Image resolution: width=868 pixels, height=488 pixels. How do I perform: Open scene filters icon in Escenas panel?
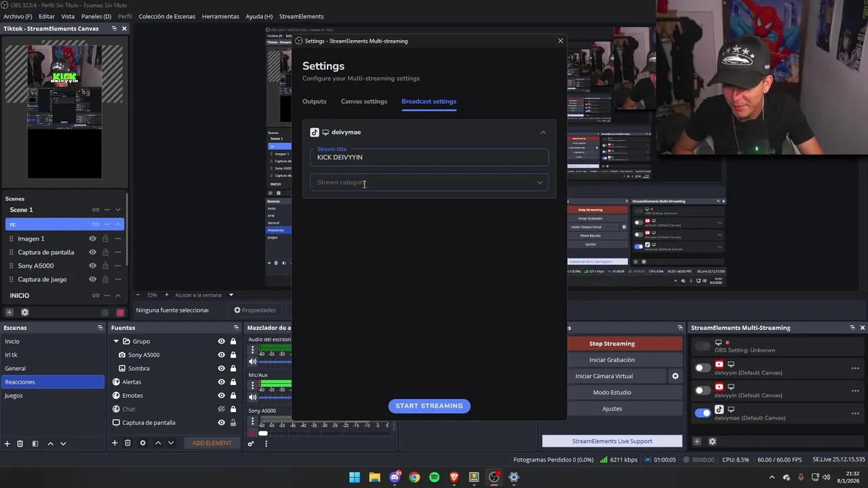click(x=35, y=443)
